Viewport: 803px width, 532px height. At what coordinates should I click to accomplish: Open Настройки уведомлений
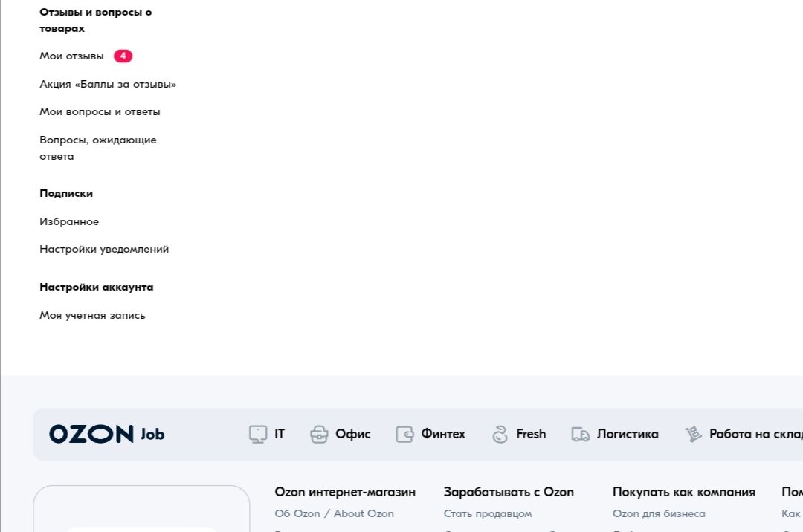(x=104, y=249)
